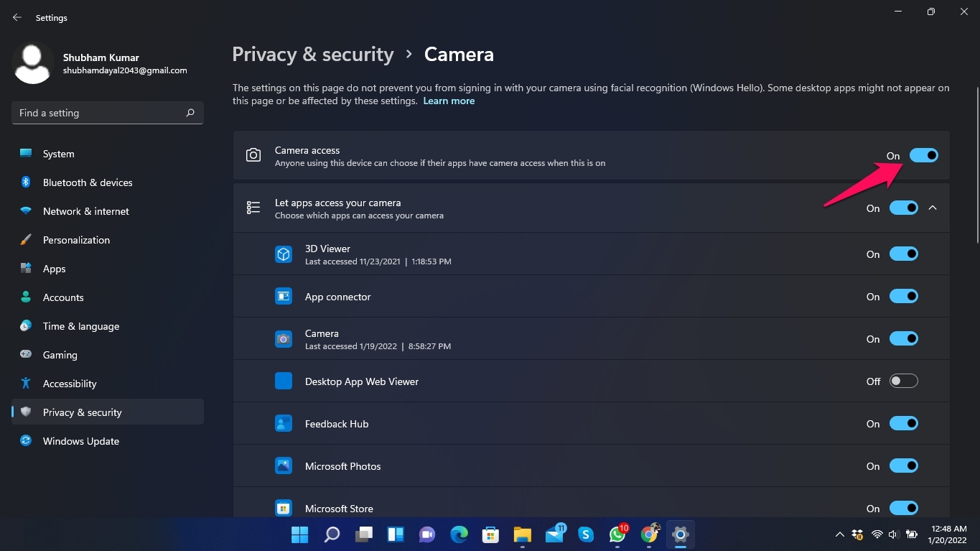The height and width of the screenshot is (551, 980).
Task: Enable Desktop App Web Viewer camera access
Action: click(903, 381)
